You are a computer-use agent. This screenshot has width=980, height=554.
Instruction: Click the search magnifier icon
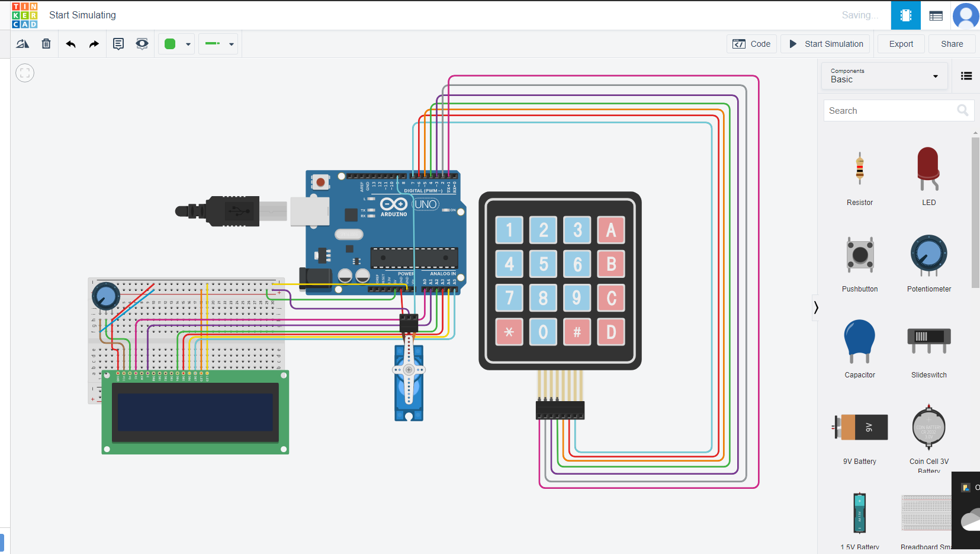click(x=963, y=111)
